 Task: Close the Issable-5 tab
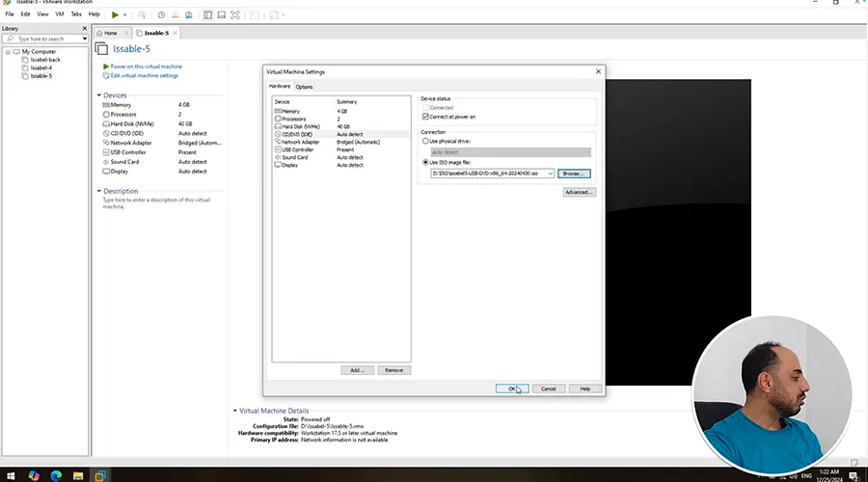click(x=175, y=33)
